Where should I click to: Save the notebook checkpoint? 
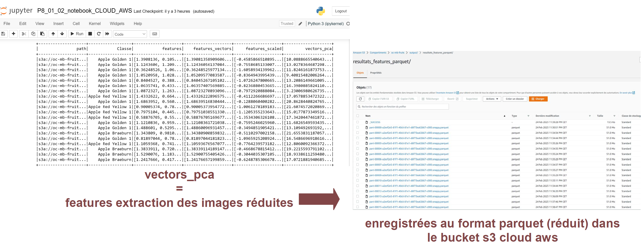pos(3,34)
